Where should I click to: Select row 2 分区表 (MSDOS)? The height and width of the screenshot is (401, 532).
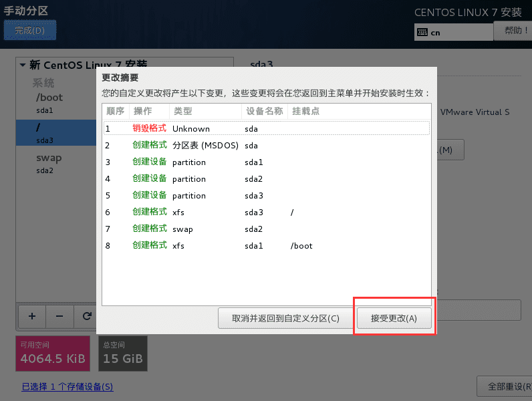pyautogui.click(x=267, y=145)
